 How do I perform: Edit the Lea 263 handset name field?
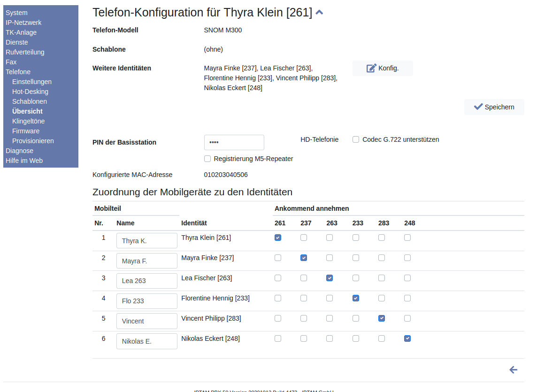[x=146, y=281]
